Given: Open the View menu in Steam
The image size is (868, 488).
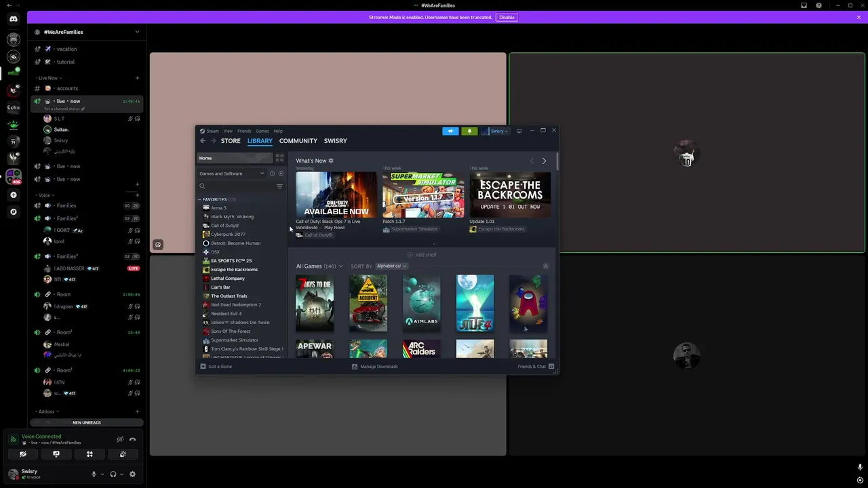Looking at the screenshot, I should coord(228,131).
